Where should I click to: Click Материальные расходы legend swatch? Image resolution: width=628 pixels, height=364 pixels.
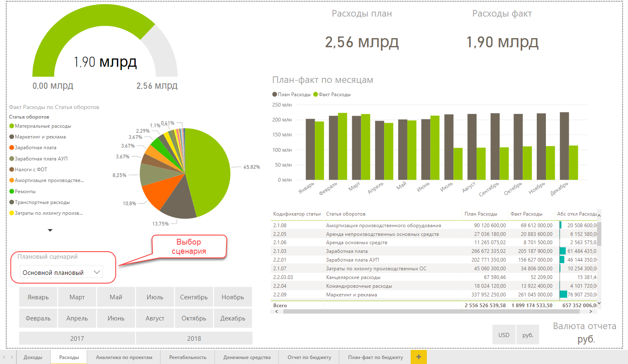click(x=12, y=126)
